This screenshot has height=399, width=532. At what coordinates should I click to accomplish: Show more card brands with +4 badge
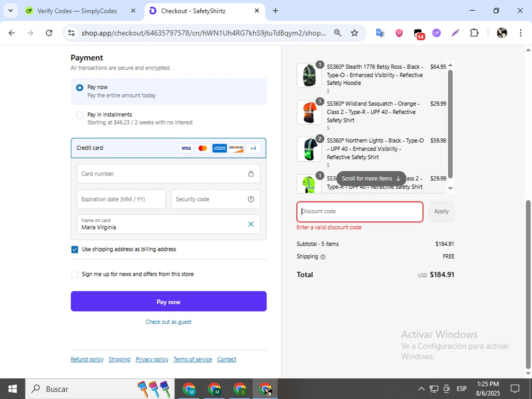(x=253, y=148)
